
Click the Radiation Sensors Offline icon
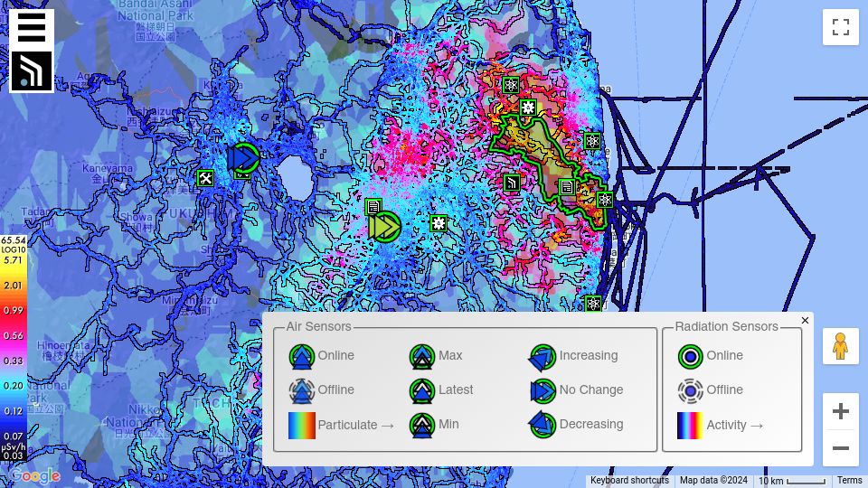pos(690,390)
